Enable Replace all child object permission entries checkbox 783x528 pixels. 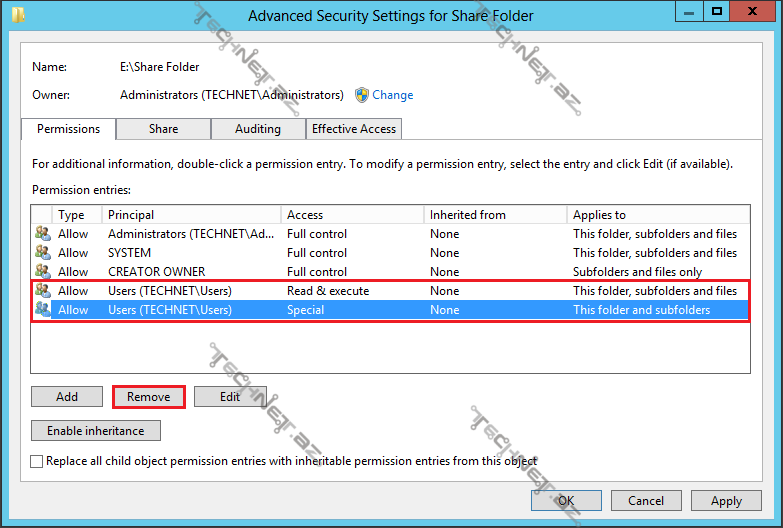coord(38,461)
